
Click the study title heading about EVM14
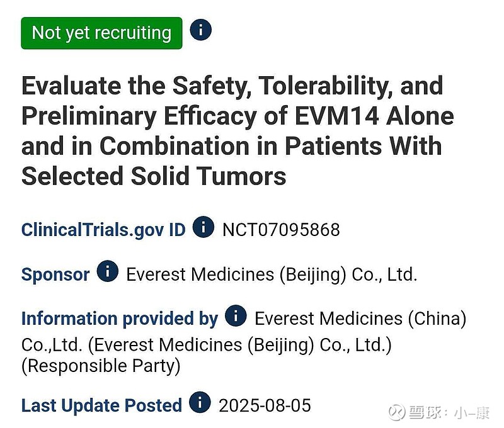point(238,131)
